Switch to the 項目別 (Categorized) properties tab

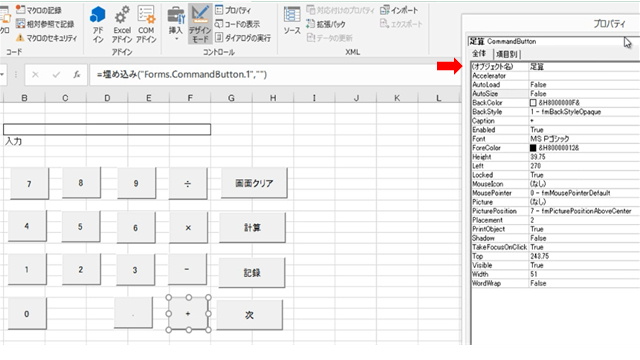507,54
